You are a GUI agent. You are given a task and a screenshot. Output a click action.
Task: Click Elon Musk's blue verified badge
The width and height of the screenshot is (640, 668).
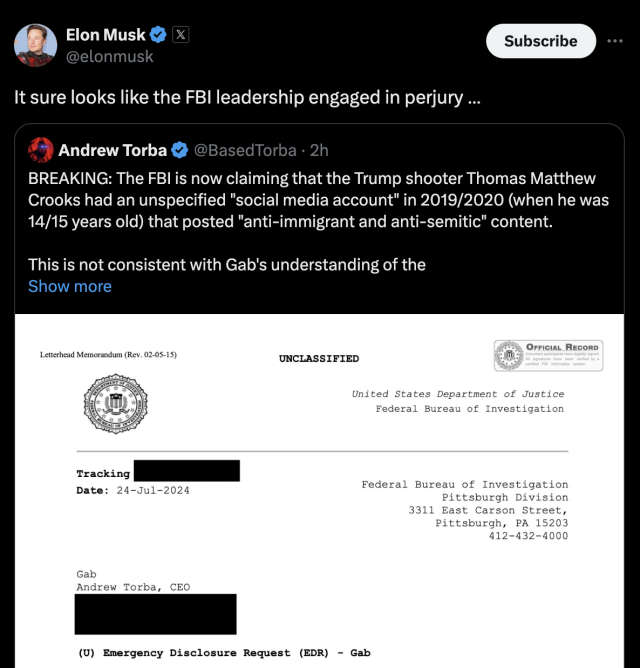[158, 35]
